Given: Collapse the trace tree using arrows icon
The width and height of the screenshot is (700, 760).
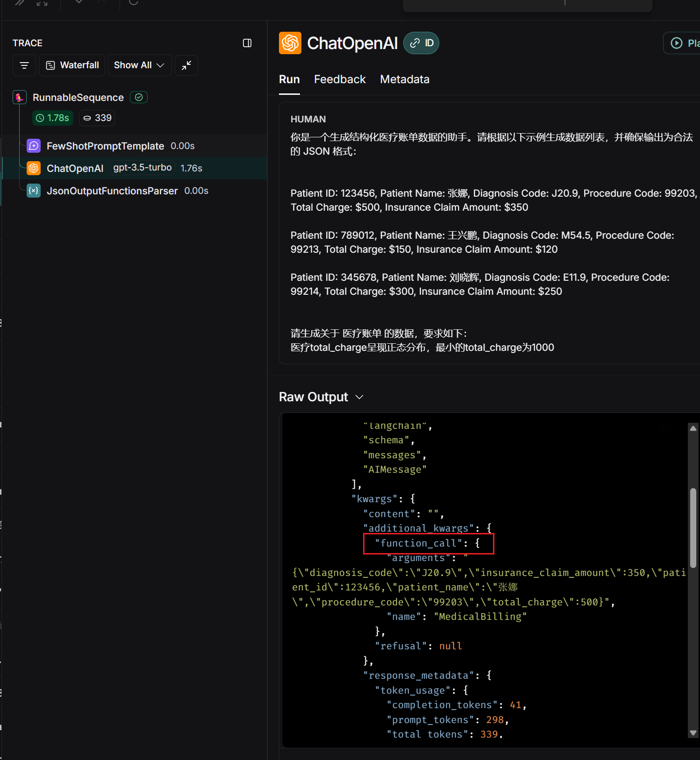Looking at the screenshot, I should tap(186, 65).
